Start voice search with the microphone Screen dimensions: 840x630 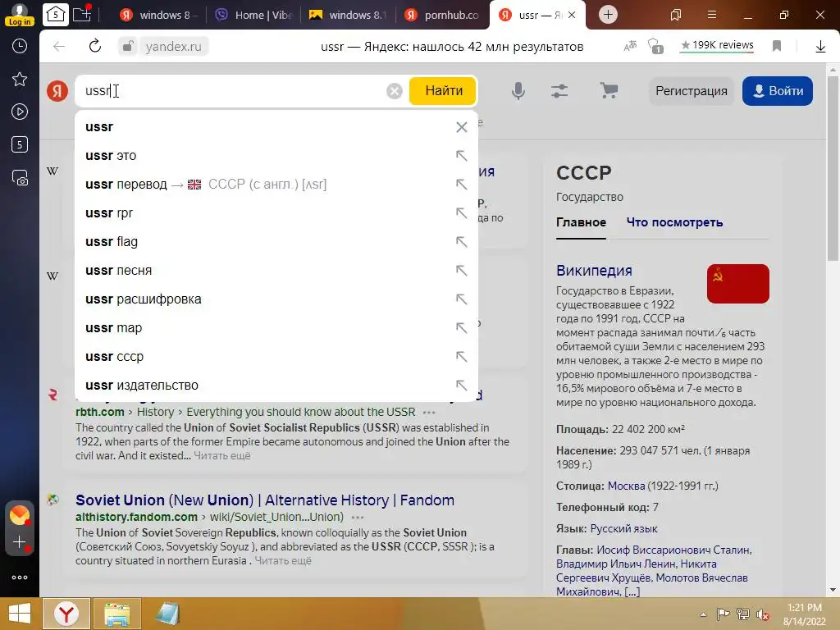[518, 91]
